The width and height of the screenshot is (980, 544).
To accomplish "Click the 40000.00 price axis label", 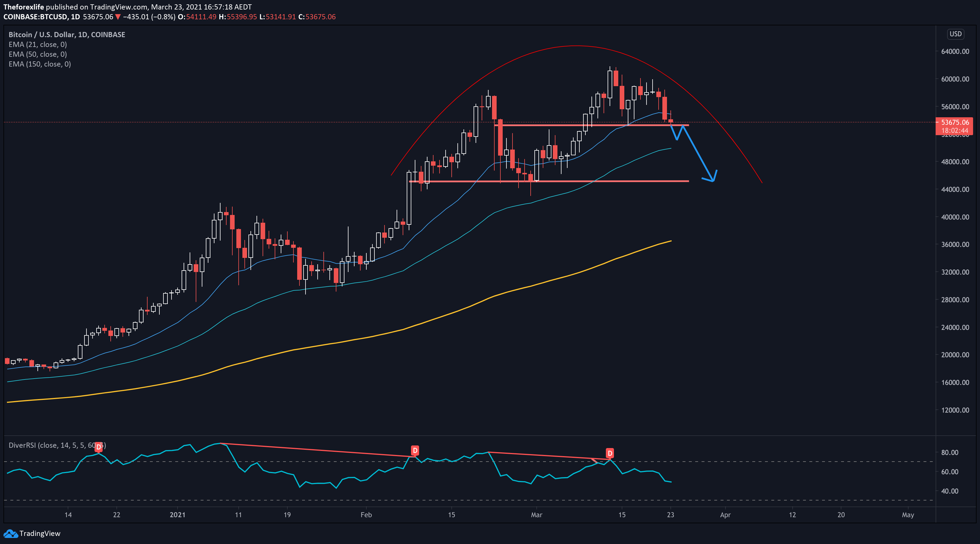I will tap(955, 217).
